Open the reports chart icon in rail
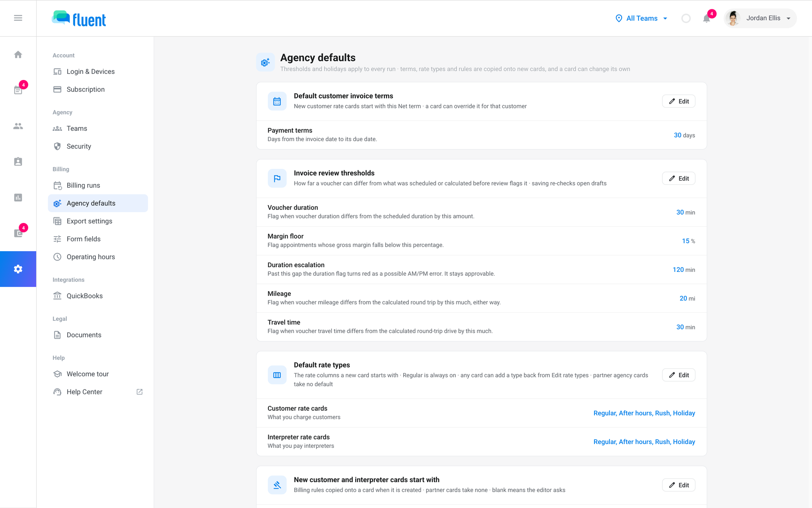This screenshot has width=812, height=508. click(18, 198)
